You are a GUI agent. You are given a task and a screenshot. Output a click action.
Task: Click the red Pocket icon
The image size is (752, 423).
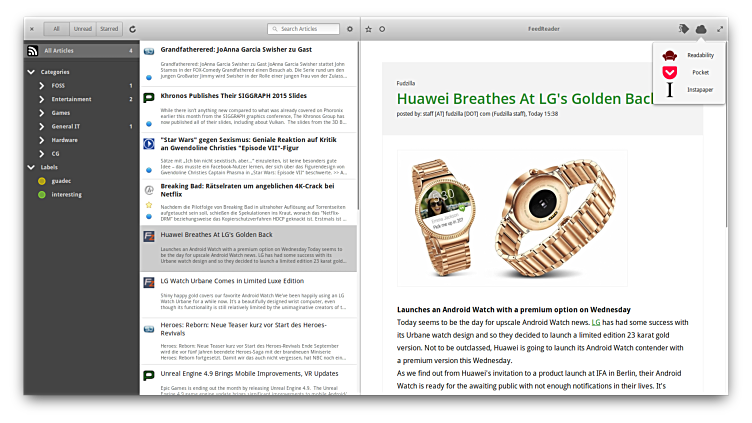point(670,72)
